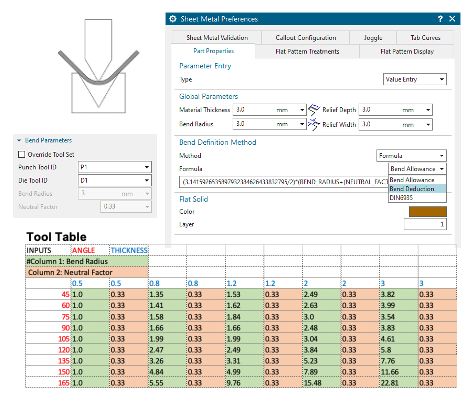Click the disabled Neutral Factor field
The image size is (466, 398).
tap(126, 207)
